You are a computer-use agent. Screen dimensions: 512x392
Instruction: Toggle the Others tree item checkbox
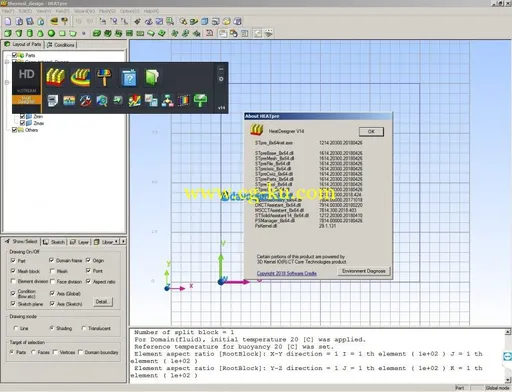[14, 130]
